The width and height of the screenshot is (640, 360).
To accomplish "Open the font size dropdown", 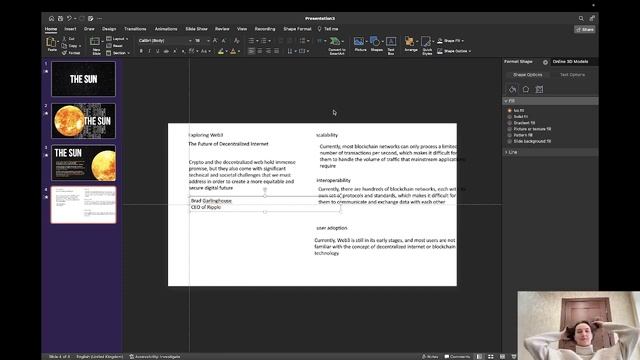I will point(208,40).
